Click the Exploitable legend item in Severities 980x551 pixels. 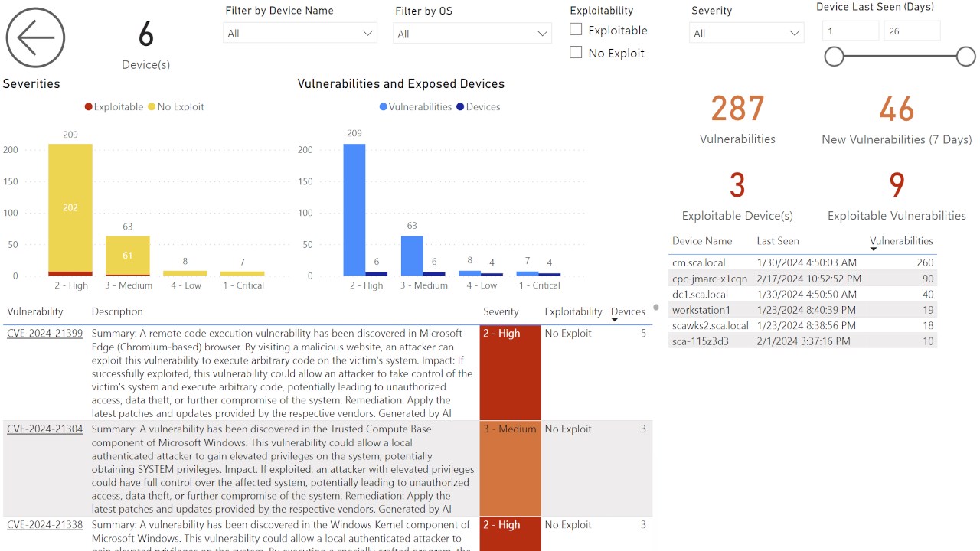pyautogui.click(x=114, y=107)
